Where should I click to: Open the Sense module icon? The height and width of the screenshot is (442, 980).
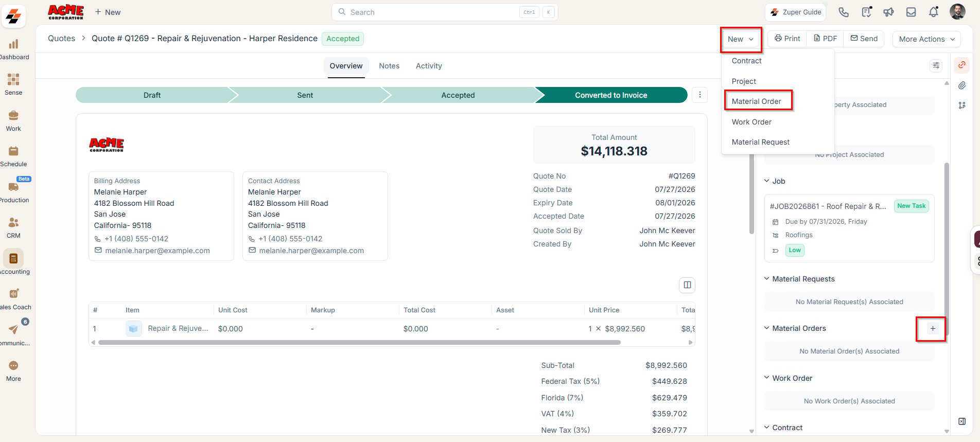13,79
